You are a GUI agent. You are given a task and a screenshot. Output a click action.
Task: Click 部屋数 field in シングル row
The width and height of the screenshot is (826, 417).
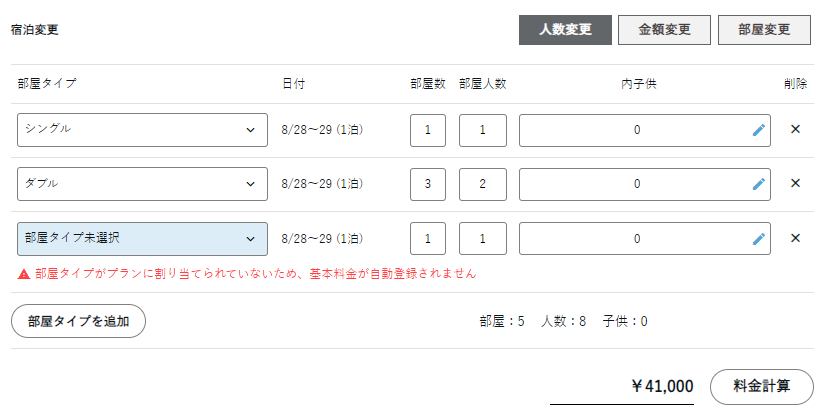[428, 130]
